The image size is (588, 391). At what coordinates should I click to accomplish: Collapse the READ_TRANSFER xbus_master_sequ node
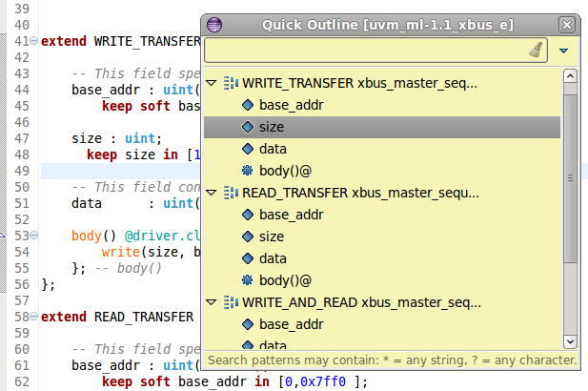point(212,193)
